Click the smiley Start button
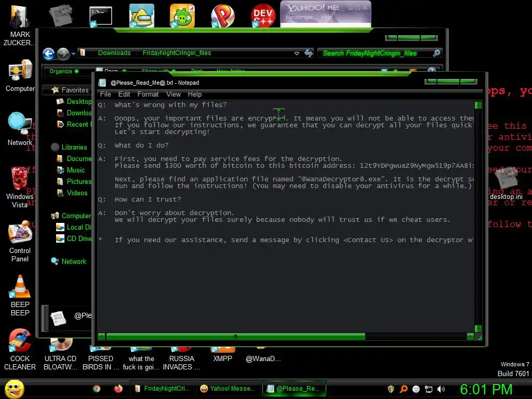532x399 pixels. [x=14, y=389]
